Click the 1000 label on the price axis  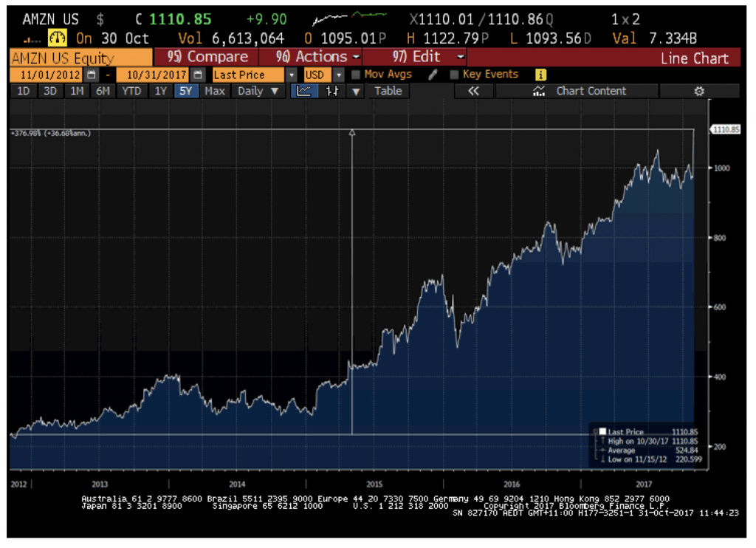tap(722, 168)
